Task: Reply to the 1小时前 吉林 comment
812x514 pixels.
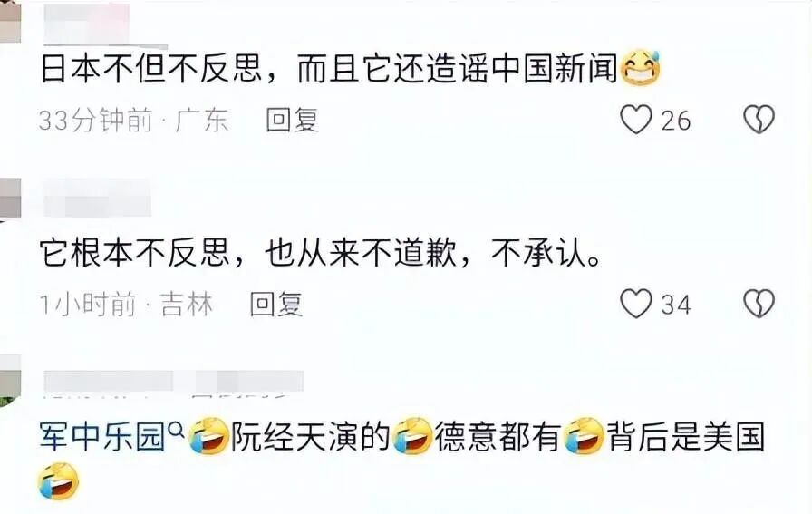Action: (276, 305)
